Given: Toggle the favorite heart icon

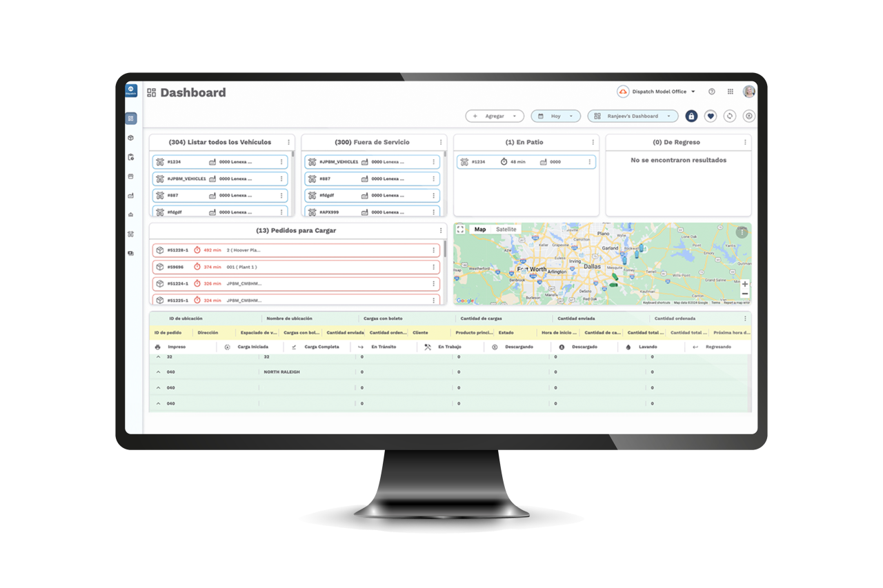Looking at the screenshot, I should point(711,116).
